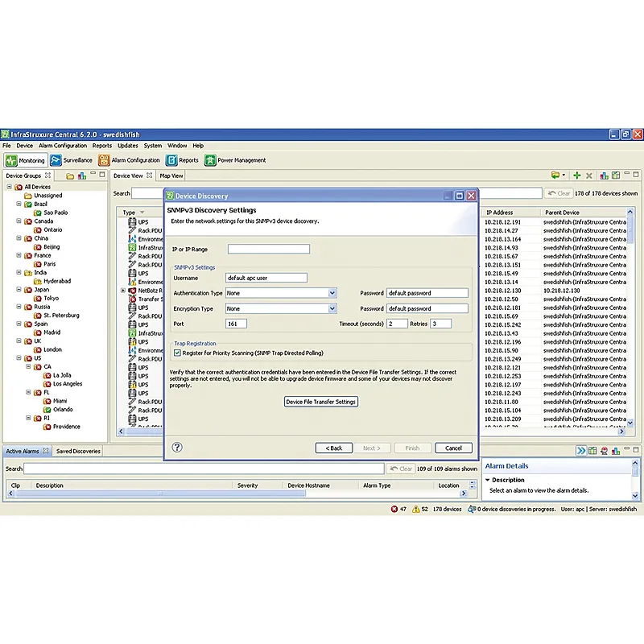Open dropdown arrow beside yellow folder icon
This screenshot has height=644, width=644.
point(563,175)
